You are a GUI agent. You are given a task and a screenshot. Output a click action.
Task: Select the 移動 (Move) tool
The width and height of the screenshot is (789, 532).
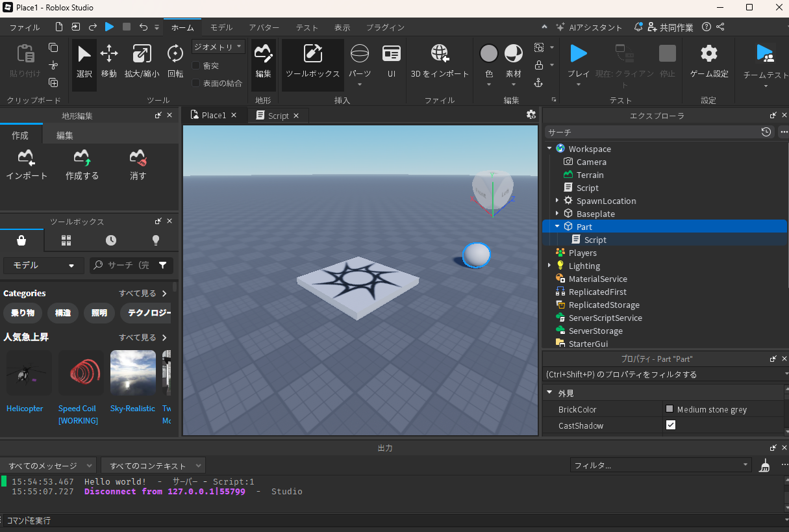108,62
